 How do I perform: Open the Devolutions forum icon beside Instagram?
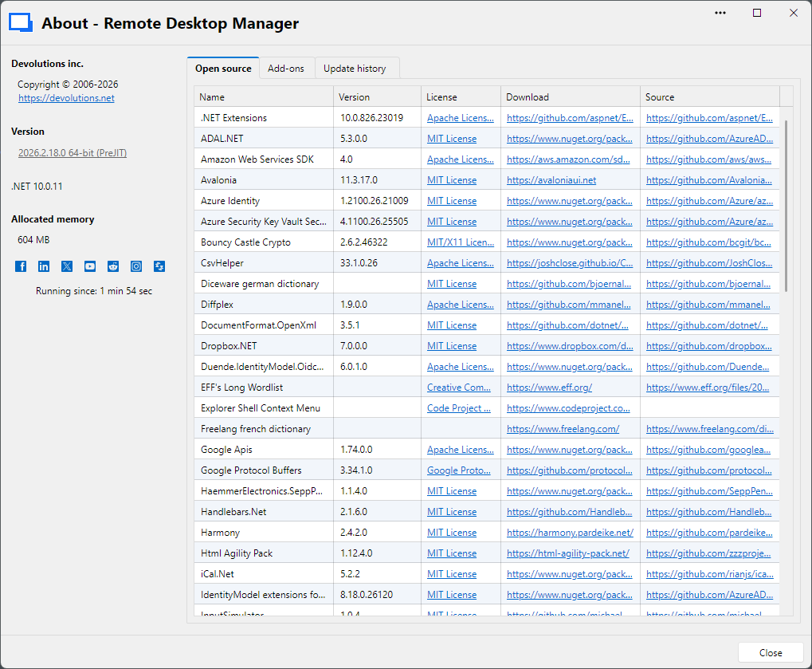click(x=159, y=266)
